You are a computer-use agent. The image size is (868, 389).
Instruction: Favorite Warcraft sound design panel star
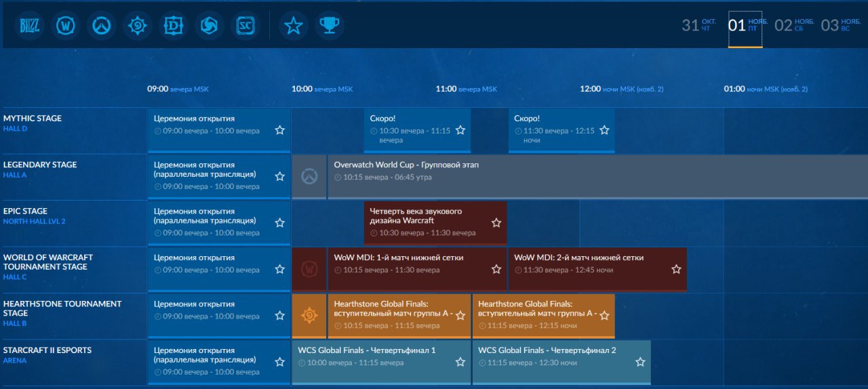496,223
